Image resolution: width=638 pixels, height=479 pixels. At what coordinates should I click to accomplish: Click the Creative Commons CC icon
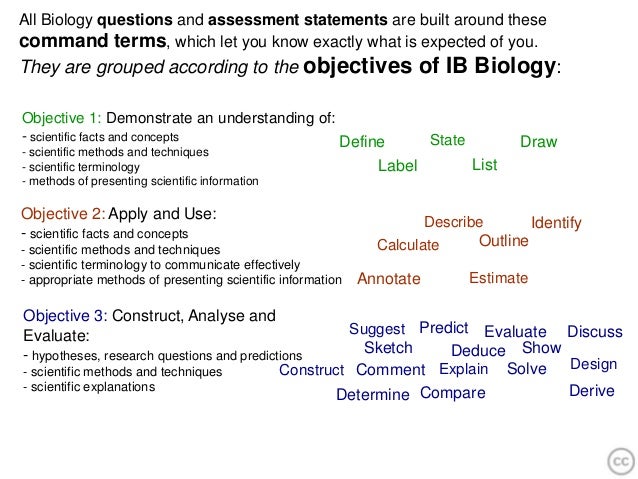click(x=621, y=462)
